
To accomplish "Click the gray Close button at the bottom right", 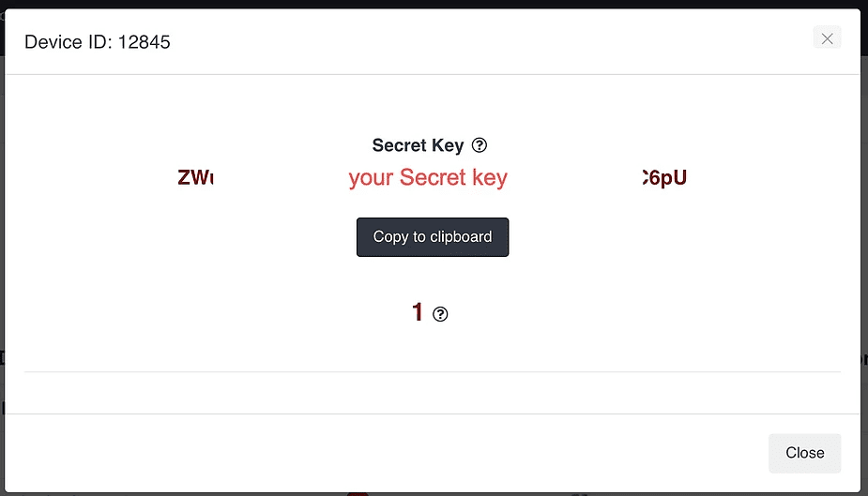I will tap(804, 453).
